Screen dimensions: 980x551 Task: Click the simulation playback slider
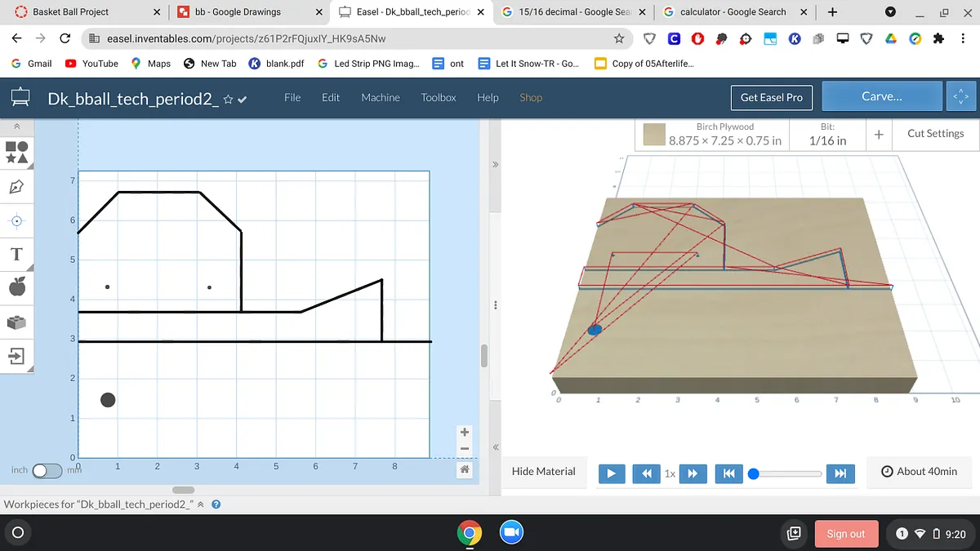tap(787, 473)
